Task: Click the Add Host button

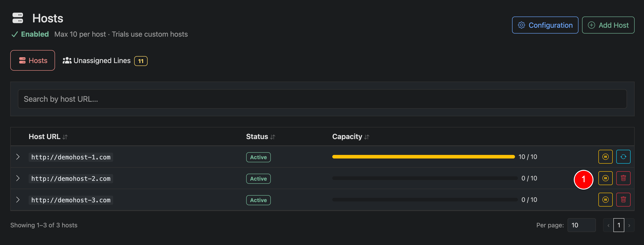Action: 608,25
